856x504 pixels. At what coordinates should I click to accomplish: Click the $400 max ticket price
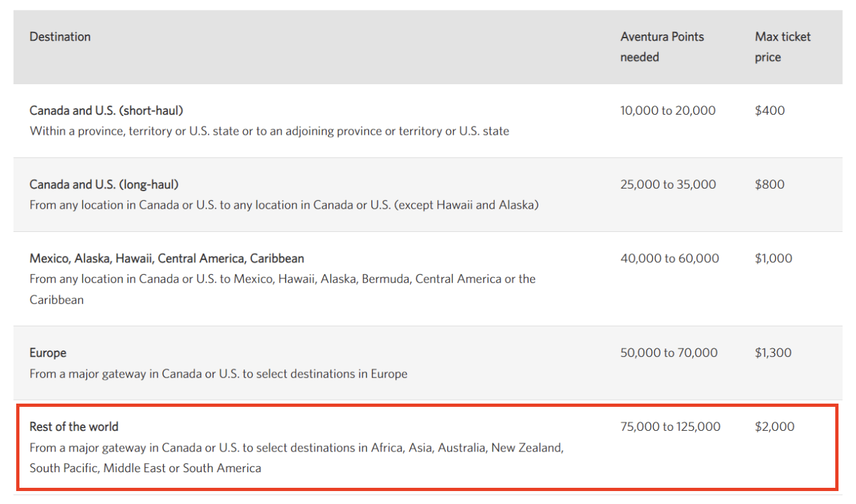coord(769,111)
